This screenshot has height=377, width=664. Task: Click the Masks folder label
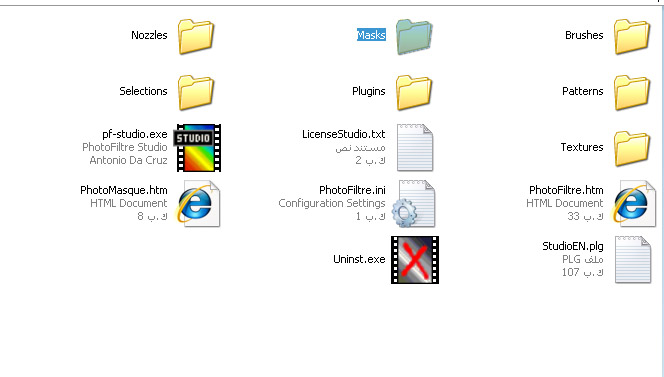(371, 35)
